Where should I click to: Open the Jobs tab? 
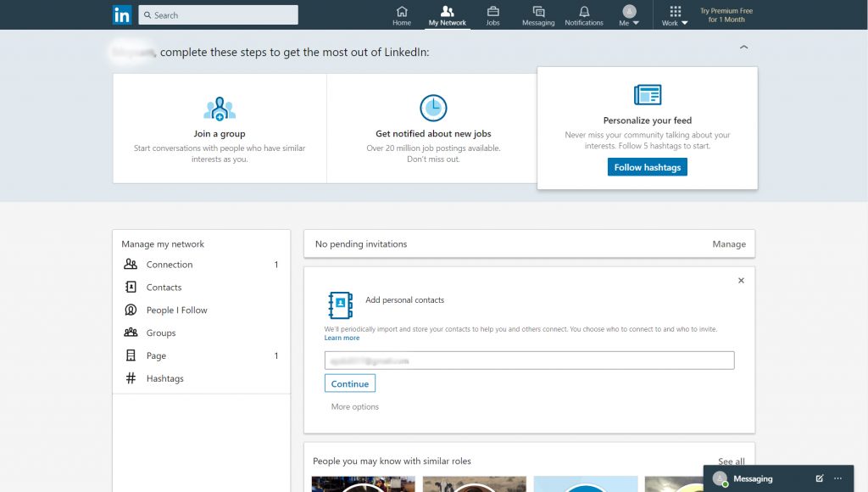492,15
